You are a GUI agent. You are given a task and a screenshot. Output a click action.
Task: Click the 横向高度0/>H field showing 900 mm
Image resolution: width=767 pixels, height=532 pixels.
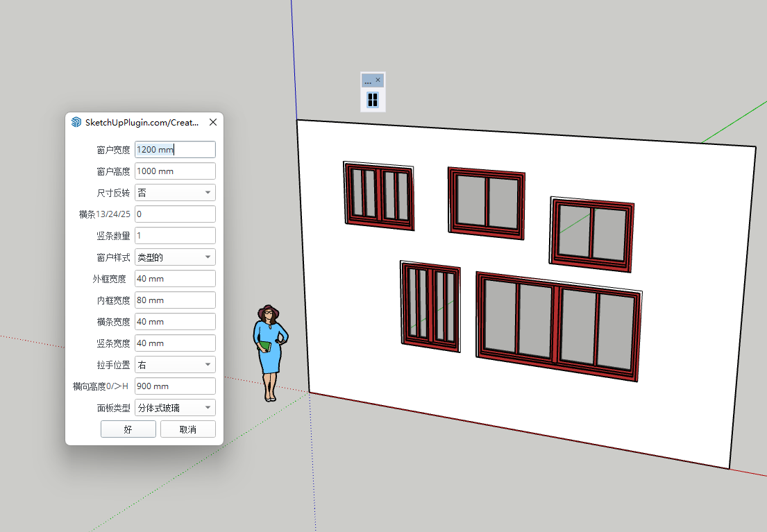pos(175,386)
